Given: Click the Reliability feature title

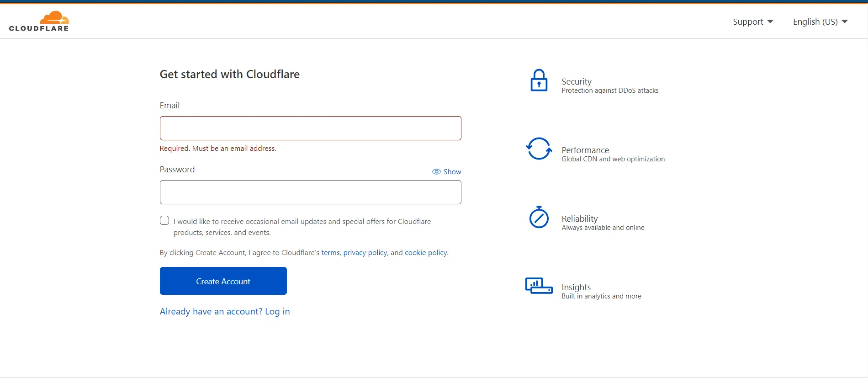Looking at the screenshot, I should (580, 218).
